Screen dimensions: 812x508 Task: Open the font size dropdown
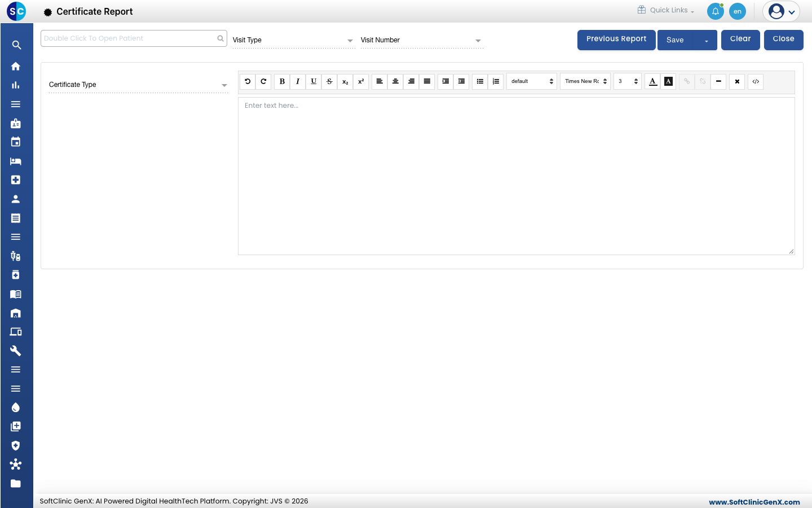[x=628, y=81]
